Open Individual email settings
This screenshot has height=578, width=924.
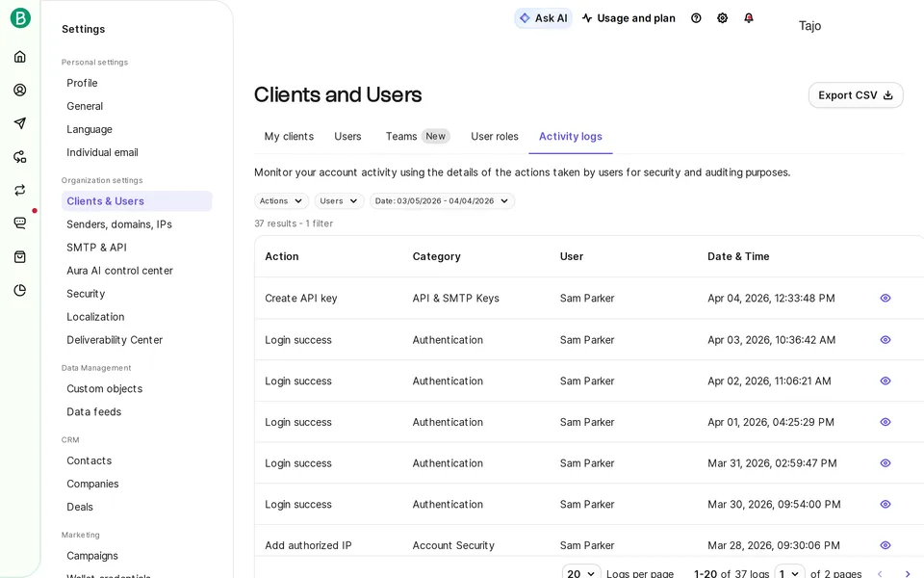(137, 152)
